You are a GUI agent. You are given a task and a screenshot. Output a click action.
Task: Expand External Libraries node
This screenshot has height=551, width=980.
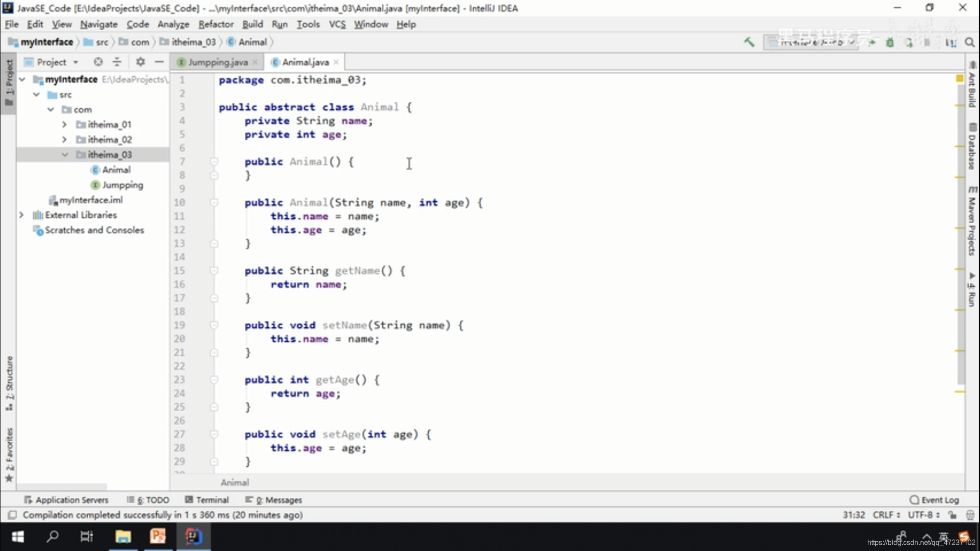click(21, 215)
